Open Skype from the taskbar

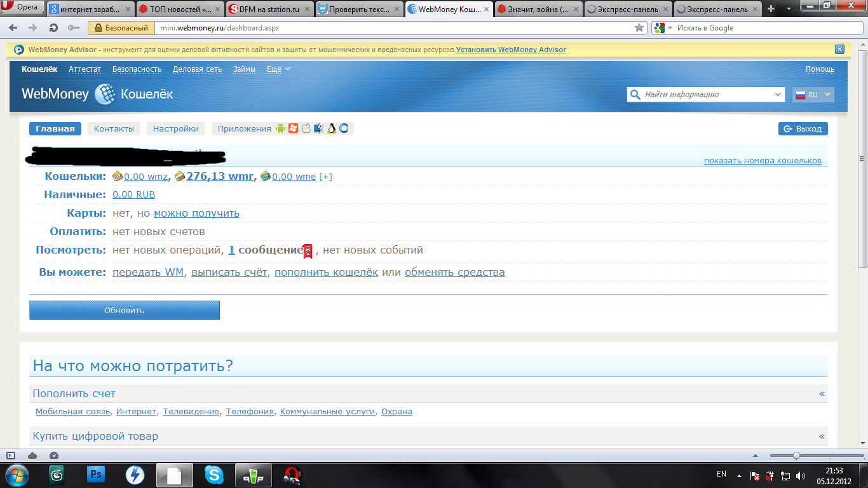point(214,474)
